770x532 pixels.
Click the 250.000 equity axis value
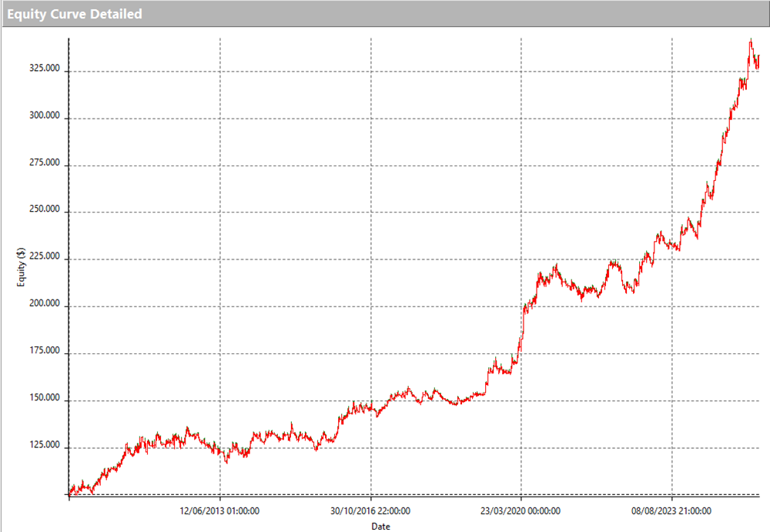click(43, 212)
